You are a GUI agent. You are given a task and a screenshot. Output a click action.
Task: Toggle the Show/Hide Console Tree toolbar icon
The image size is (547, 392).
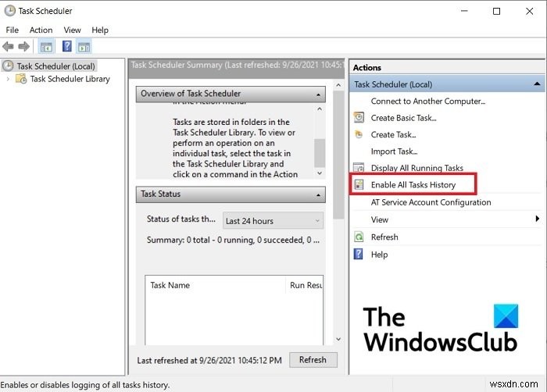46,46
